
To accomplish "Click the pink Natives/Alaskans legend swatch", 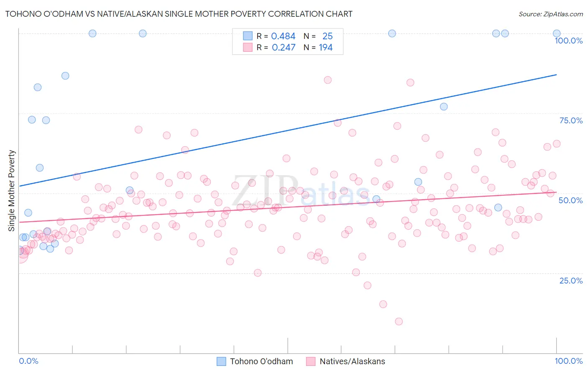I will [311, 361].
